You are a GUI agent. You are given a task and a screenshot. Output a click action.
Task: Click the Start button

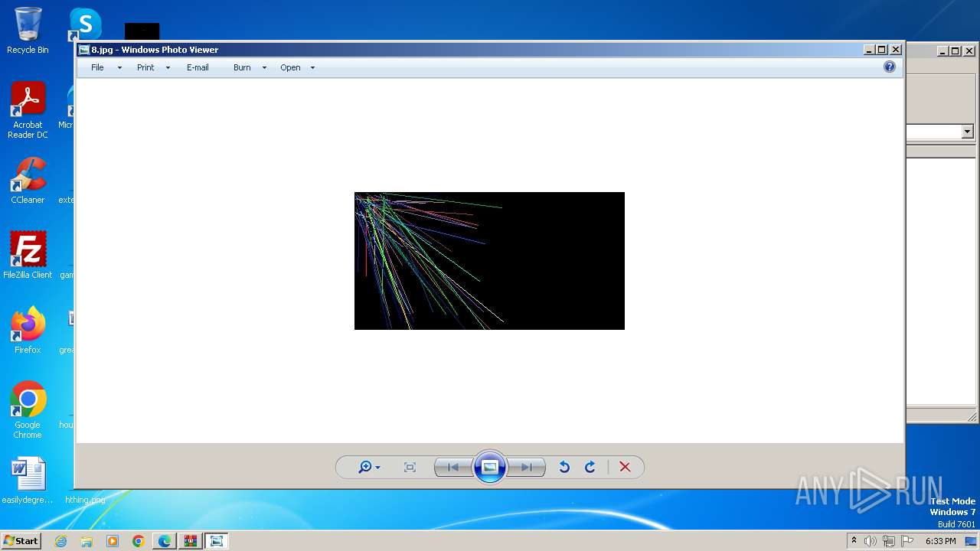[x=21, y=540]
